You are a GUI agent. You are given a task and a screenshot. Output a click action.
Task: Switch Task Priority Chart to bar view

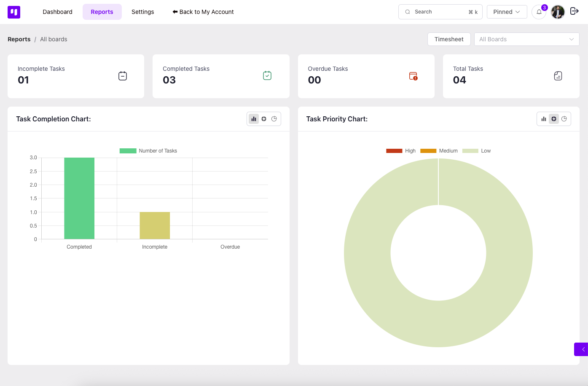pos(544,119)
